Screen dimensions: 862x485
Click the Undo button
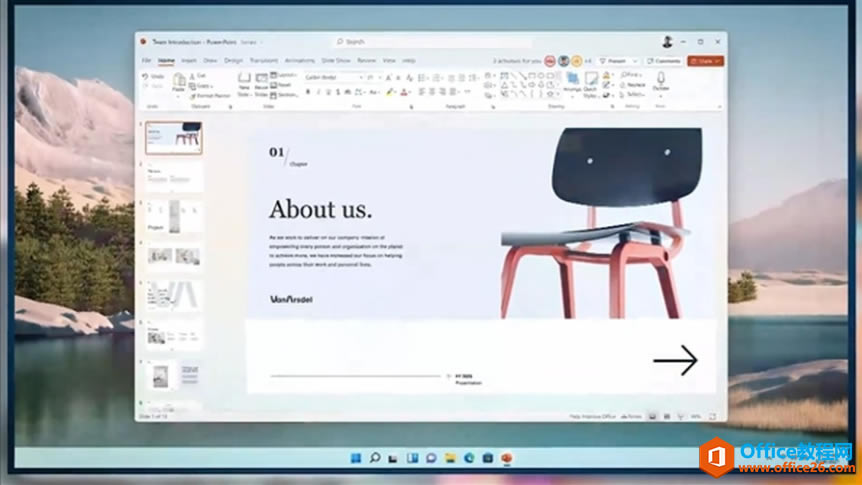153,76
